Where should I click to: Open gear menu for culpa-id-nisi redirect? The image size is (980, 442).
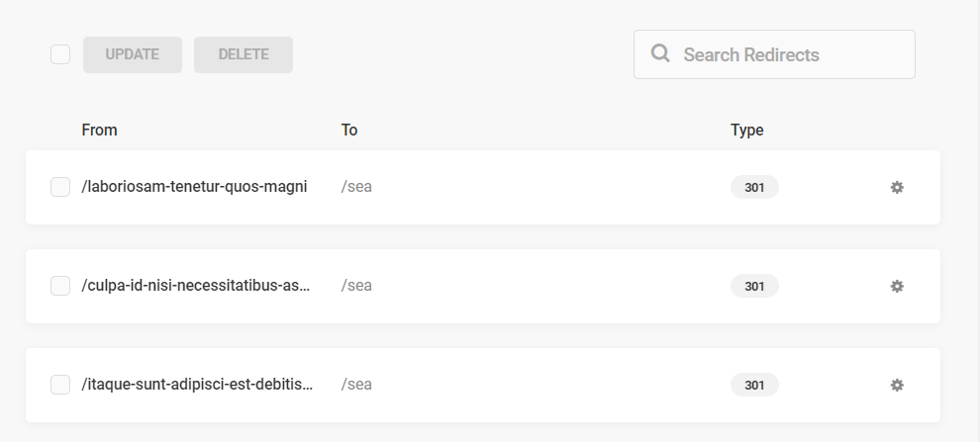click(x=897, y=286)
